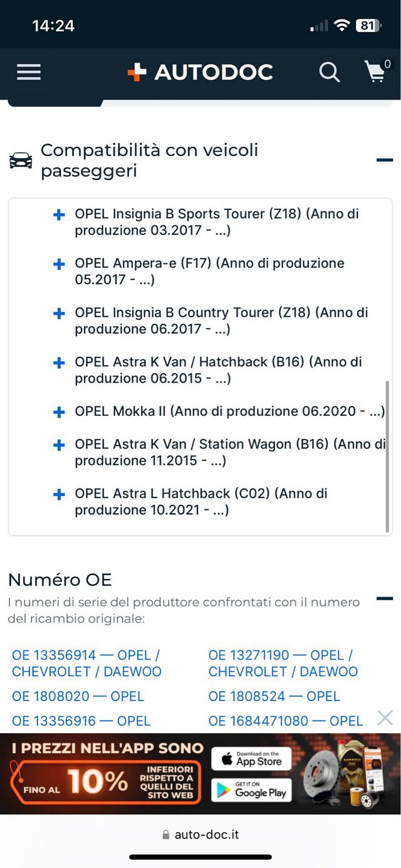401x868 pixels.
Task: Expand the OPEL Ampera-e (F17) entry
Action: coord(58,264)
